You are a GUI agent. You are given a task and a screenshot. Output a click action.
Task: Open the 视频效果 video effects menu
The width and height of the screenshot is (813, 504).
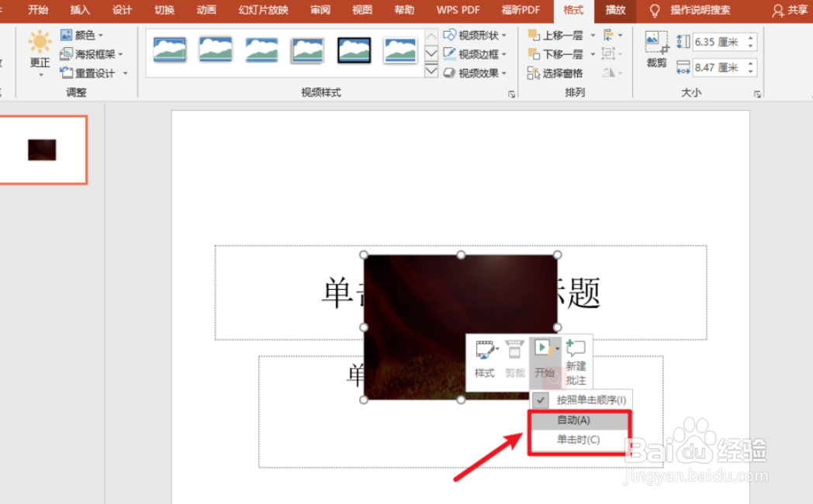tap(475, 73)
